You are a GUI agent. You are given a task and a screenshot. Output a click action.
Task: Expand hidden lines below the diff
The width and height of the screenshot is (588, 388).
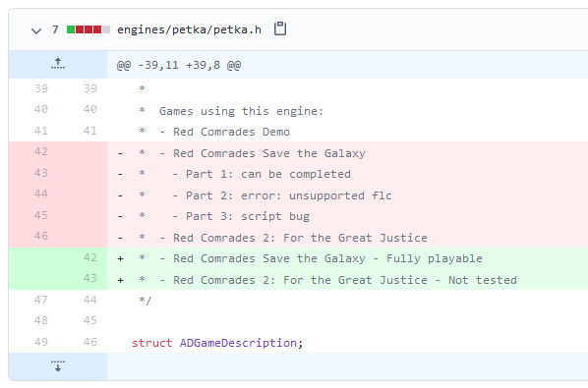(x=58, y=366)
